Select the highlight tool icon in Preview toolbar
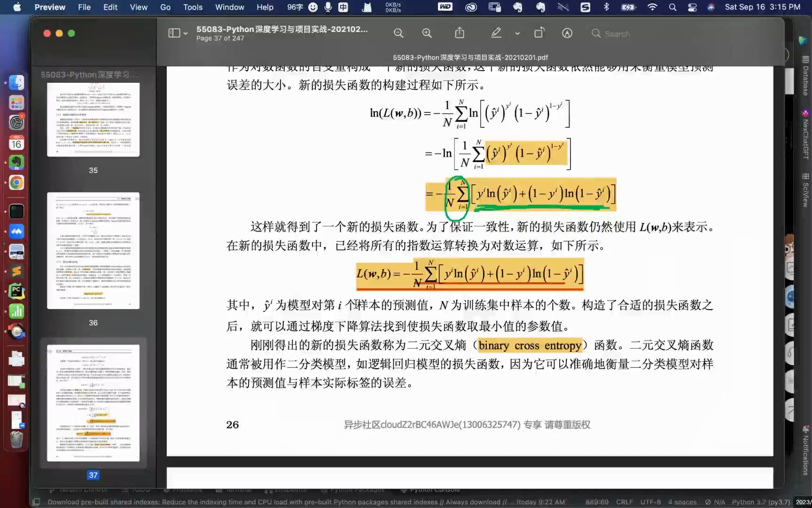 click(x=496, y=33)
